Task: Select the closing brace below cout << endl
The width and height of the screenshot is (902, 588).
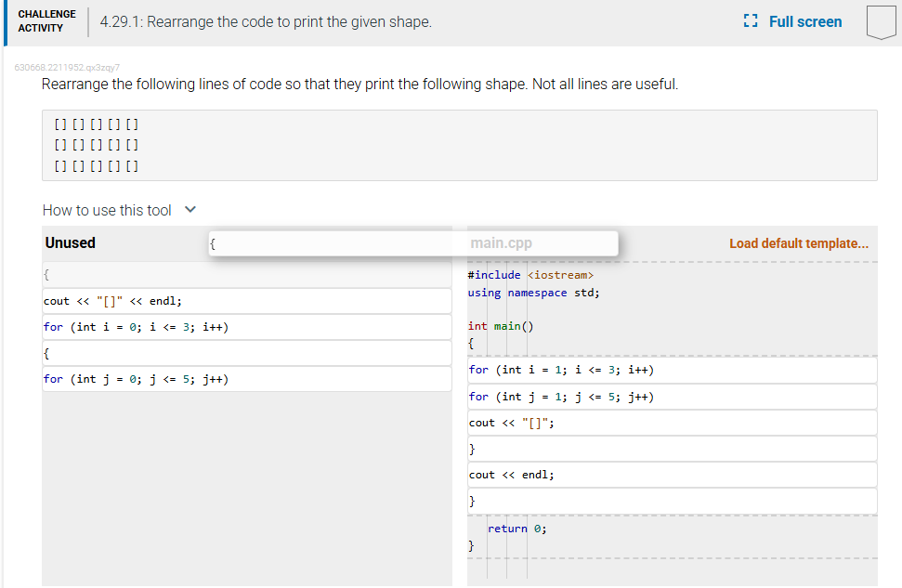Action: 672,501
